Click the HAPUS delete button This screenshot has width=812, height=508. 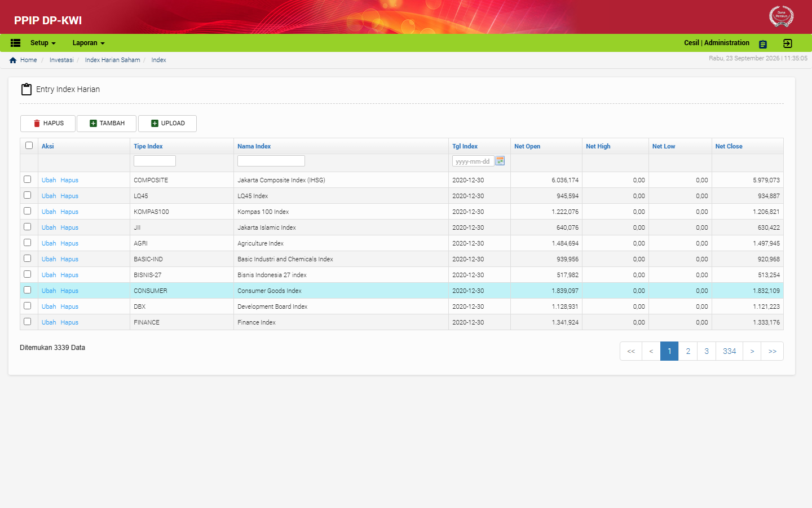[x=48, y=124]
